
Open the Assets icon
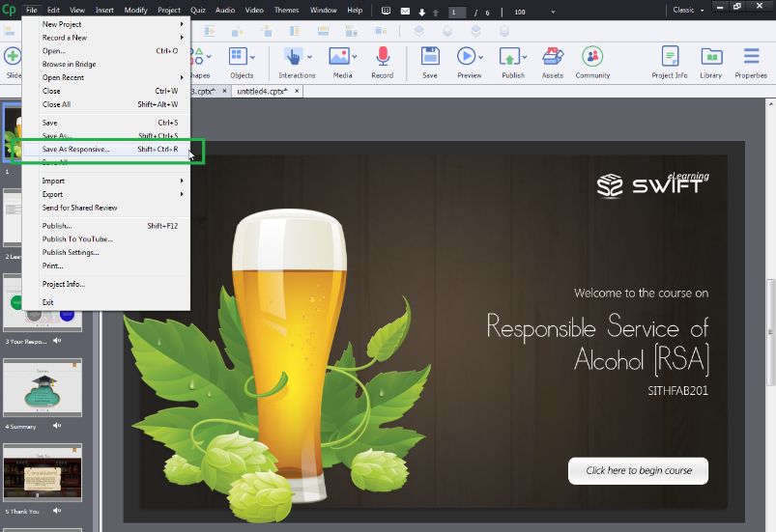point(553,56)
